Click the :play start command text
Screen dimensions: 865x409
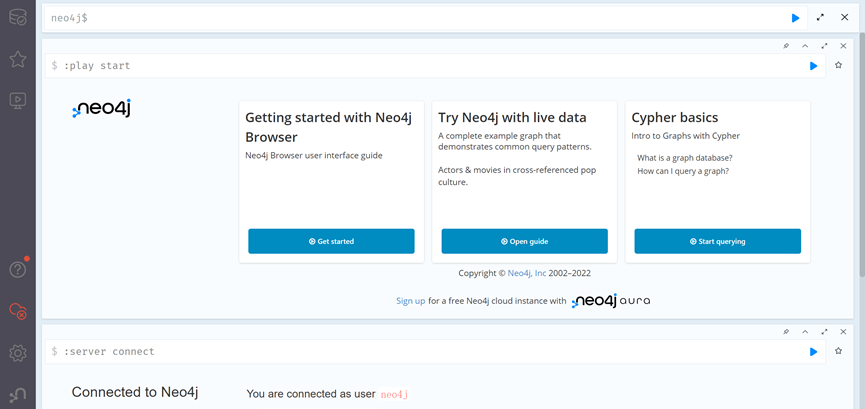tap(97, 66)
